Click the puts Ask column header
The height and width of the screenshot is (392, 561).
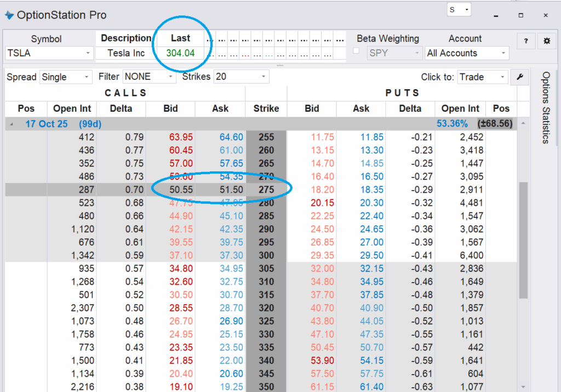(361, 108)
